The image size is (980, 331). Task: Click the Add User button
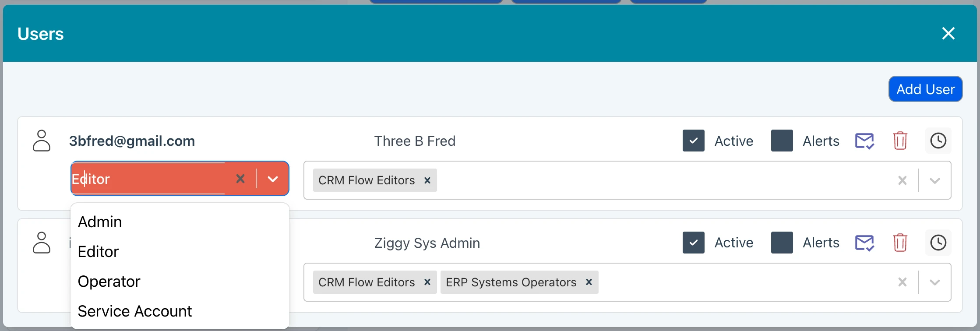925,89
